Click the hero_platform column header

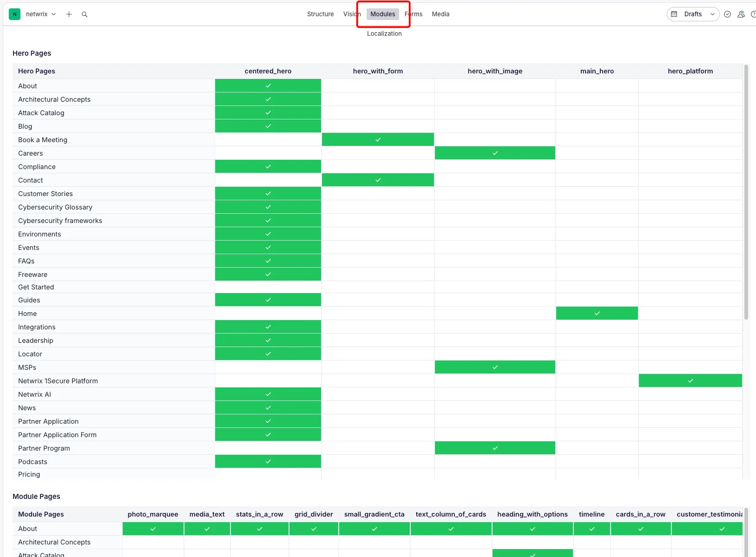coord(690,71)
